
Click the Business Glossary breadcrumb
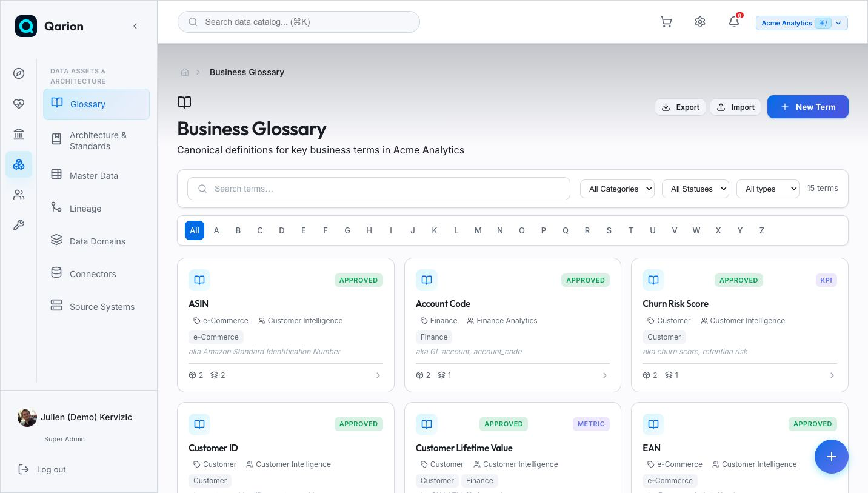247,72
